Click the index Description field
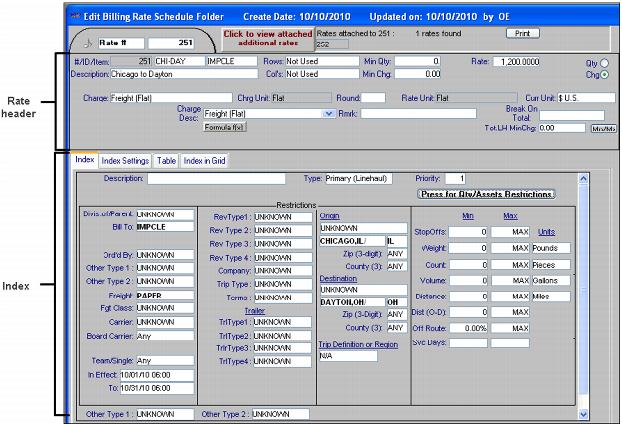 click(216, 178)
